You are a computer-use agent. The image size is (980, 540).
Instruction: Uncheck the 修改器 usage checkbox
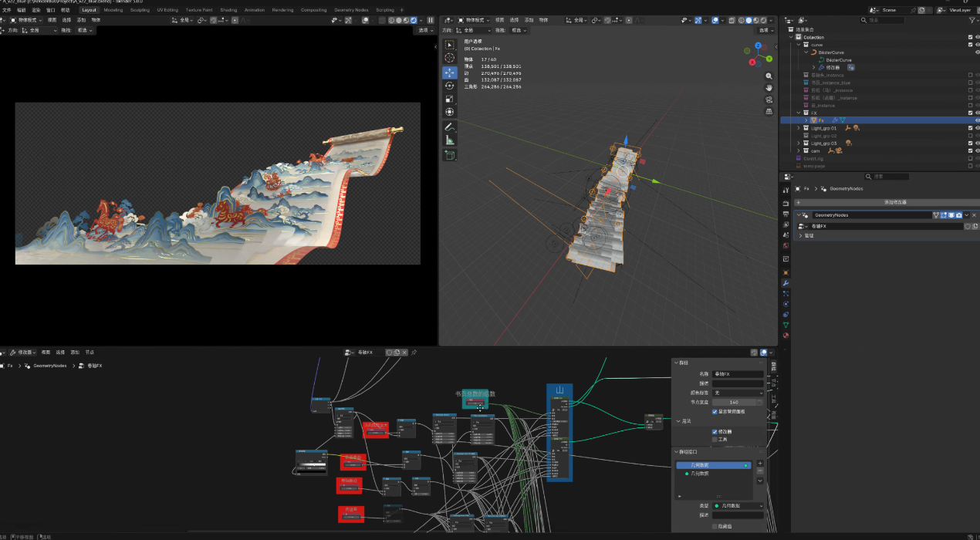[715, 431]
